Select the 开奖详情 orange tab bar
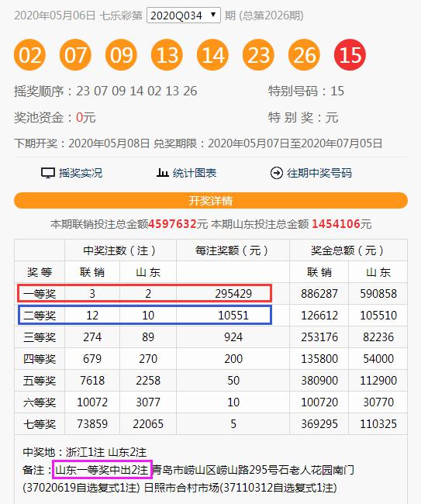Screen dimensions: 421x504 coord(211,201)
